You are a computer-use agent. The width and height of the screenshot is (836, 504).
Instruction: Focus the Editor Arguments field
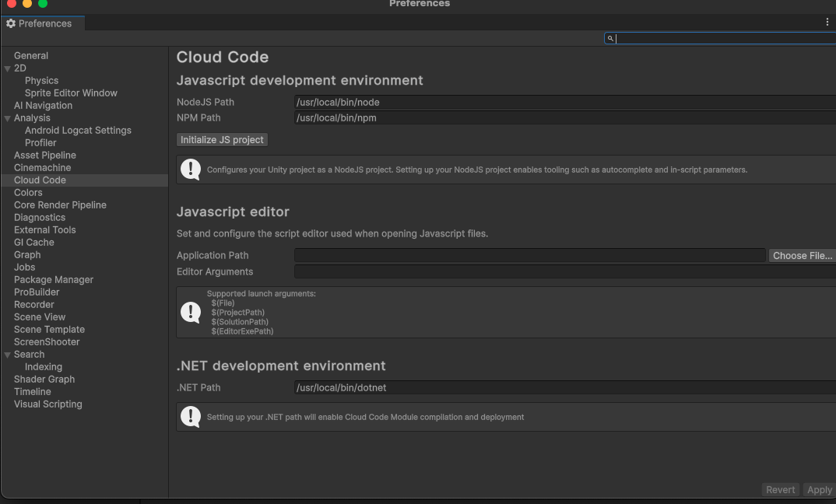pos(564,271)
